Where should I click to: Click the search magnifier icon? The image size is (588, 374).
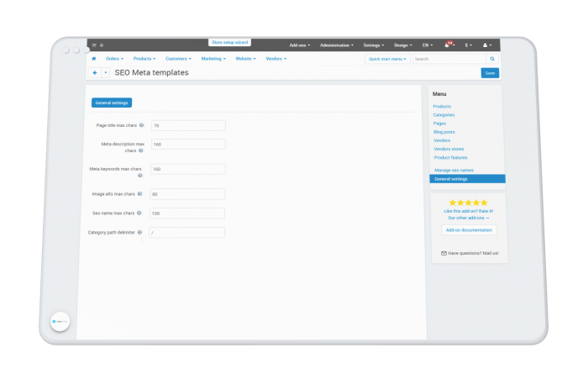tap(492, 59)
